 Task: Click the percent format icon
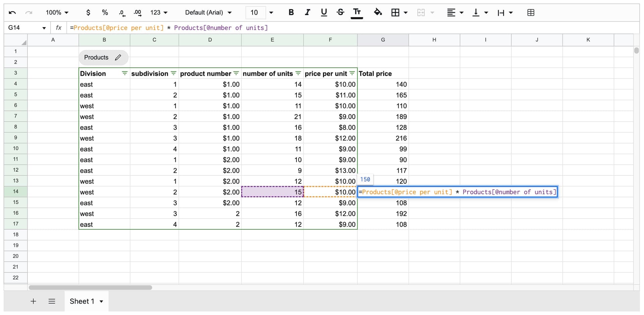pos(105,13)
